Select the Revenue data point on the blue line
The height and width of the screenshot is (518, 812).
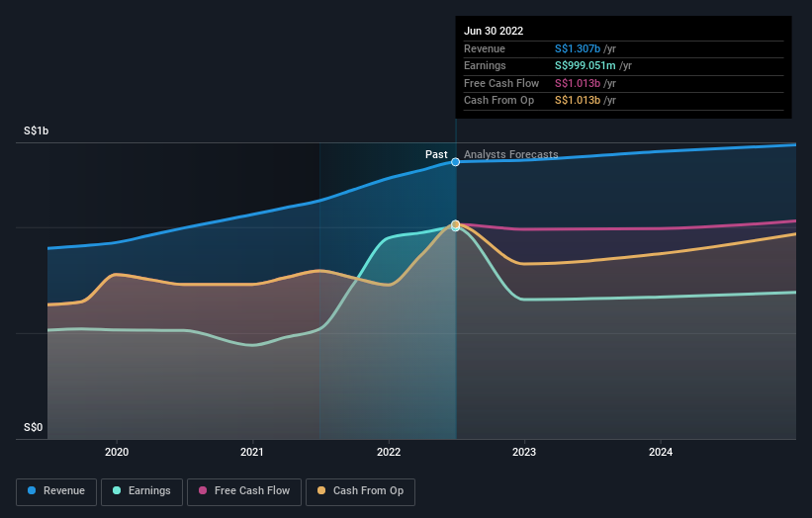click(455, 162)
